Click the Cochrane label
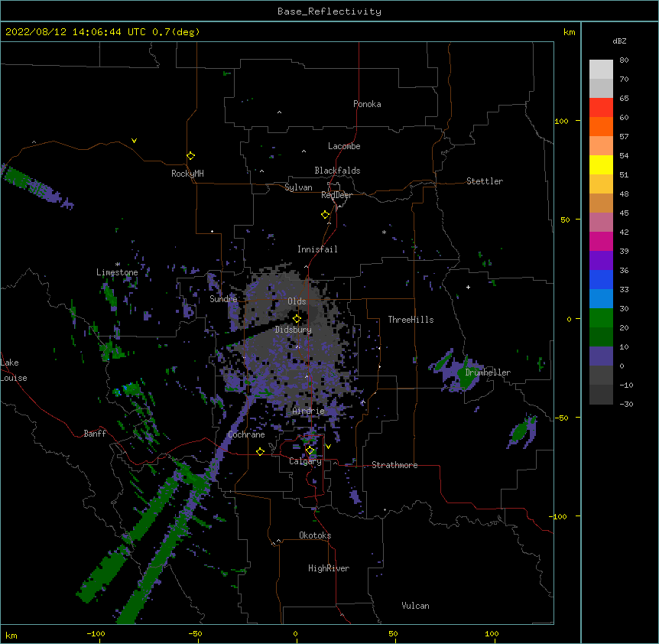 246,434
